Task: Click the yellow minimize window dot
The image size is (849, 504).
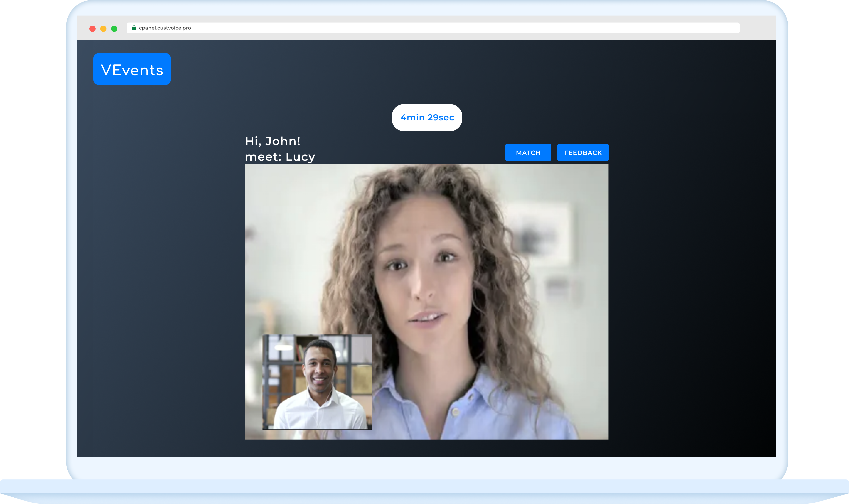Action: (x=103, y=29)
